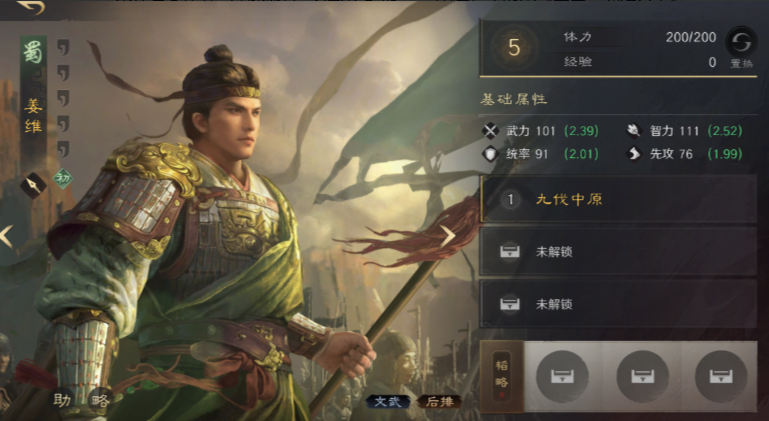Show previous general with left chevron
This screenshot has height=421, width=769.
(x=7, y=237)
